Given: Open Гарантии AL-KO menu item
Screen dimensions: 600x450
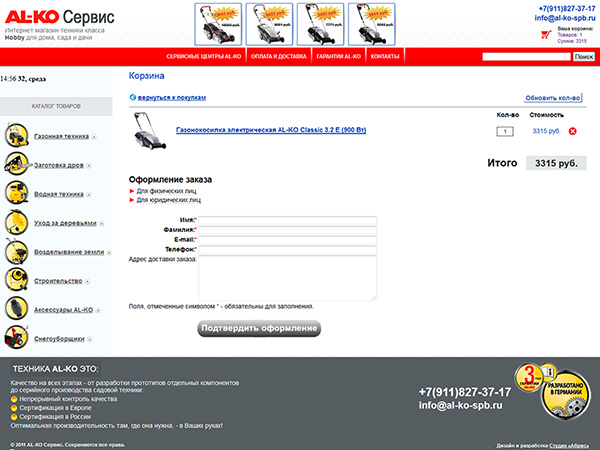Looking at the screenshot, I should click(x=338, y=56).
